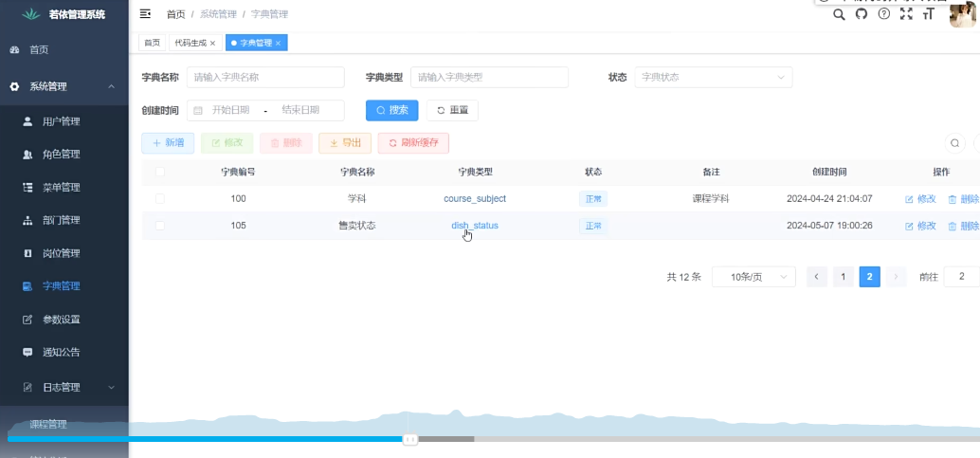Select the 字典管理 tab

pyautogui.click(x=256, y=44)
